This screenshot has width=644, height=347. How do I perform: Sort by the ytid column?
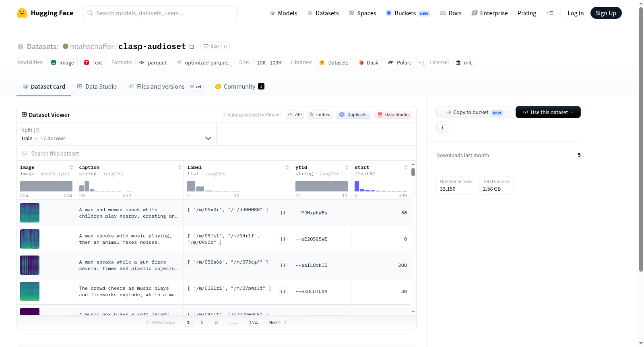[x=347, y=167]
